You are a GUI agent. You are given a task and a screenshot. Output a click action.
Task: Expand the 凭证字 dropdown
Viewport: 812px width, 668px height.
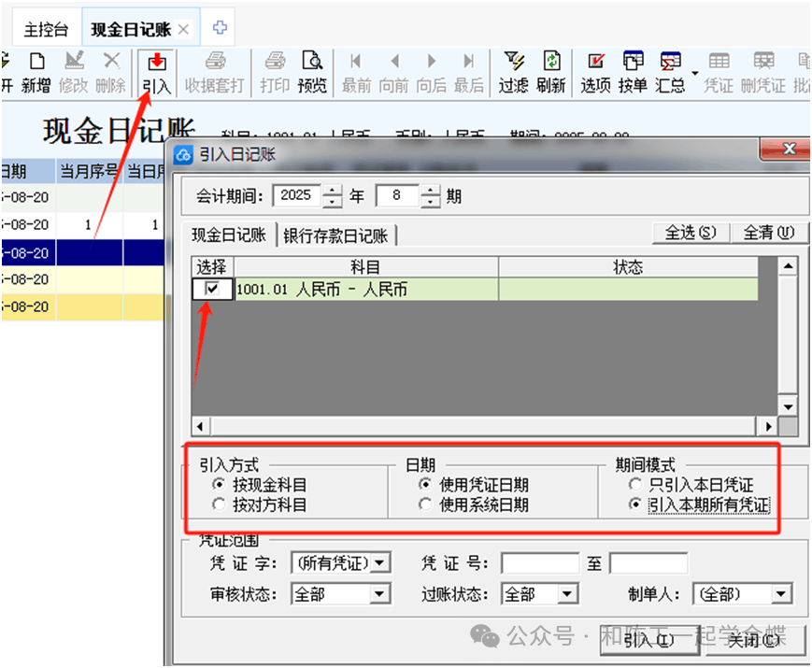coord(379,563)
